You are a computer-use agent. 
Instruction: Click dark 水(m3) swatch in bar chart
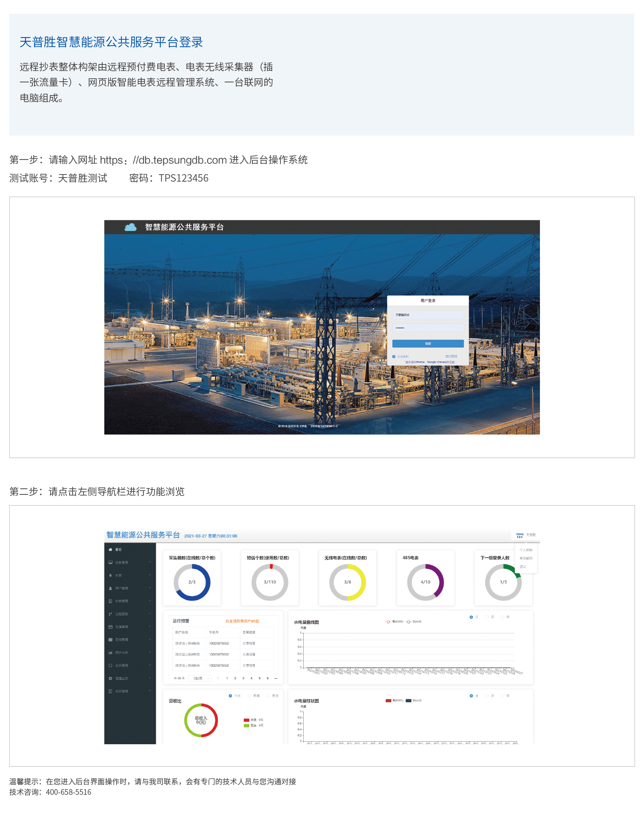[x=408, y=700]
